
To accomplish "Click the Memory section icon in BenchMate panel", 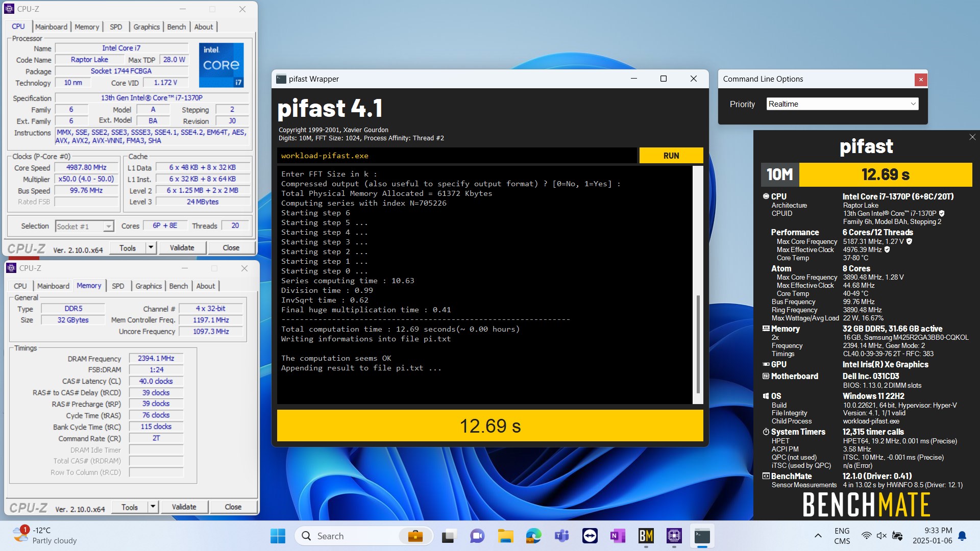I will pyautogui.click(x=766, y=329).
